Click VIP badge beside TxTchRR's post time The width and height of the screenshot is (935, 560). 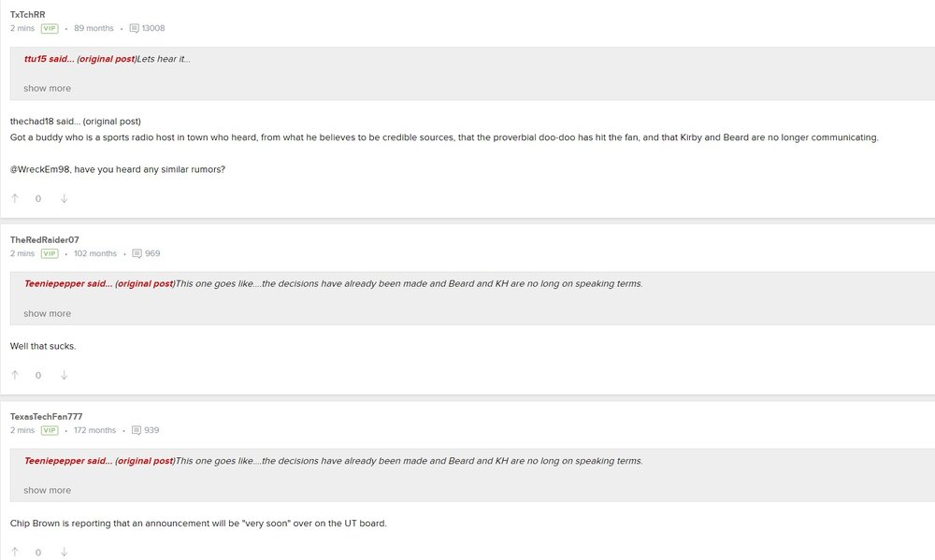[x=50, y=29]
